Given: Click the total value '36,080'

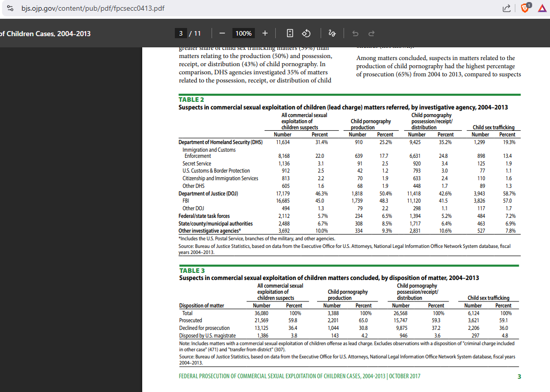Looking at the screenshot, I should coord(261,313).
